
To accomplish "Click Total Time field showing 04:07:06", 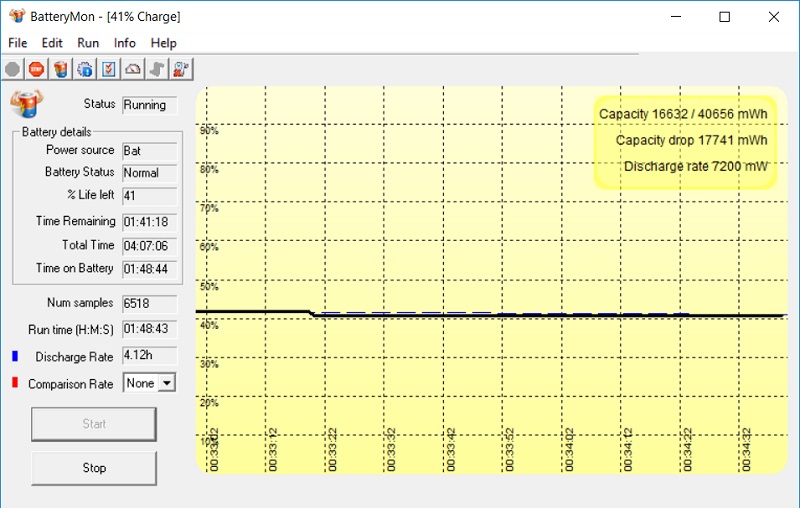I will tap(149, 246).
